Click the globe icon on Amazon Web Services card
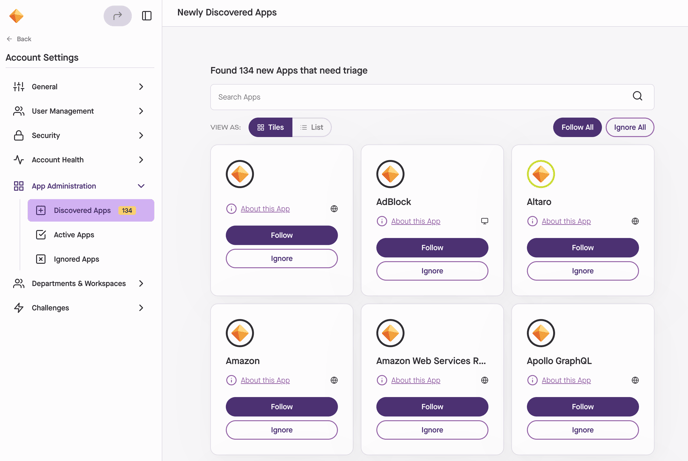This screenshot has height=461, width=688. coord(484,380)
